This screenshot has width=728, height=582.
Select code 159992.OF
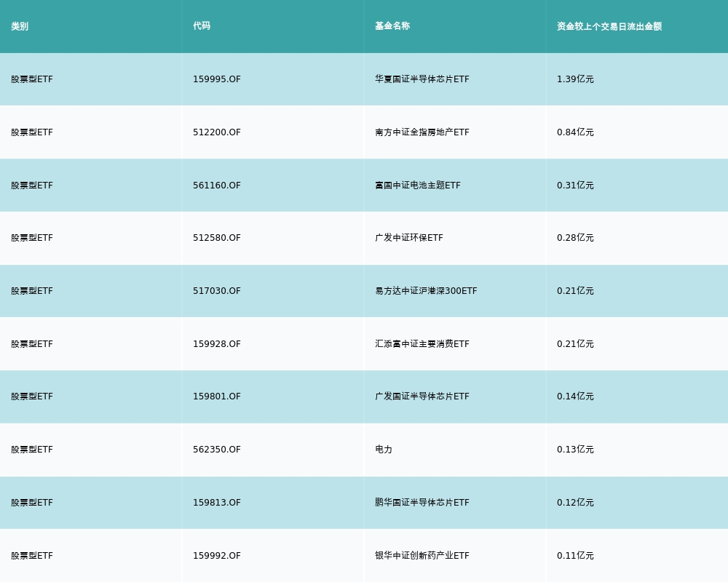217,556
